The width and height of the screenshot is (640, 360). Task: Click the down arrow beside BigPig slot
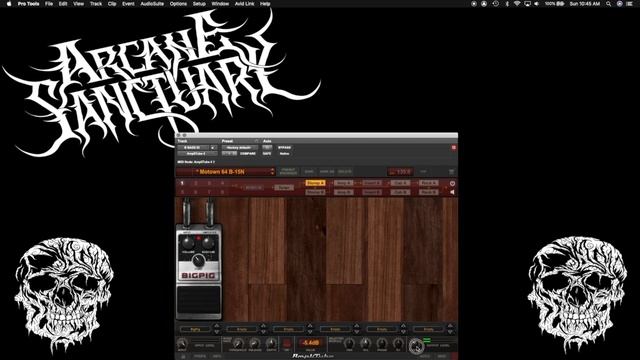pos(217,331)
